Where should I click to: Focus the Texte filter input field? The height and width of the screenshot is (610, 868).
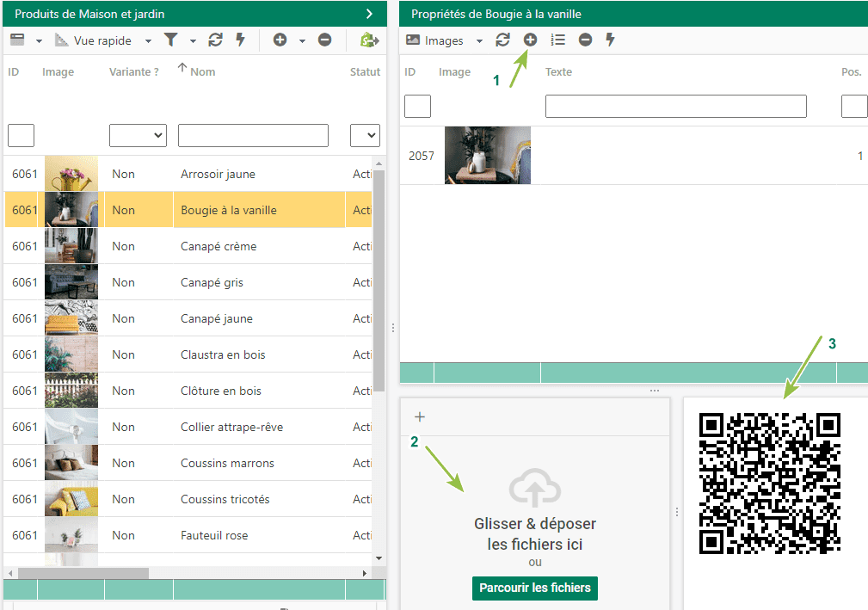[676, 107]
